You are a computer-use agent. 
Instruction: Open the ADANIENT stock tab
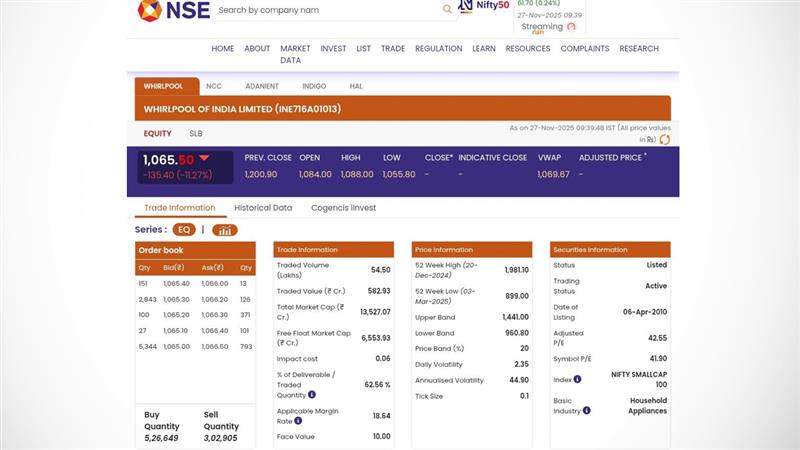pos(261,87)
